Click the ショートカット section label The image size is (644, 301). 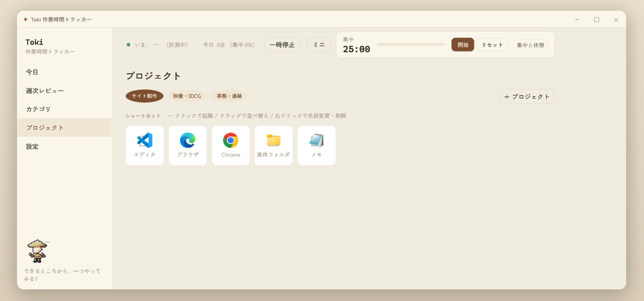(x=143, y=116)
